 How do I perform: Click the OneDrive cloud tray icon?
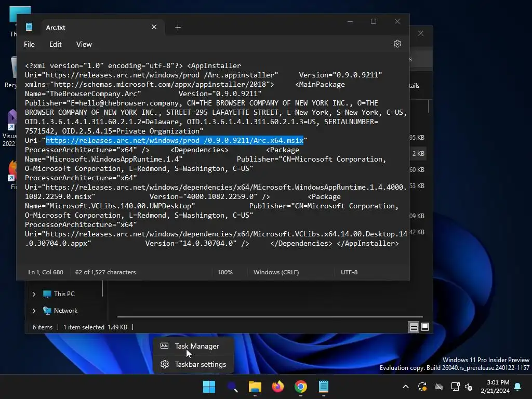coord(439,387)
